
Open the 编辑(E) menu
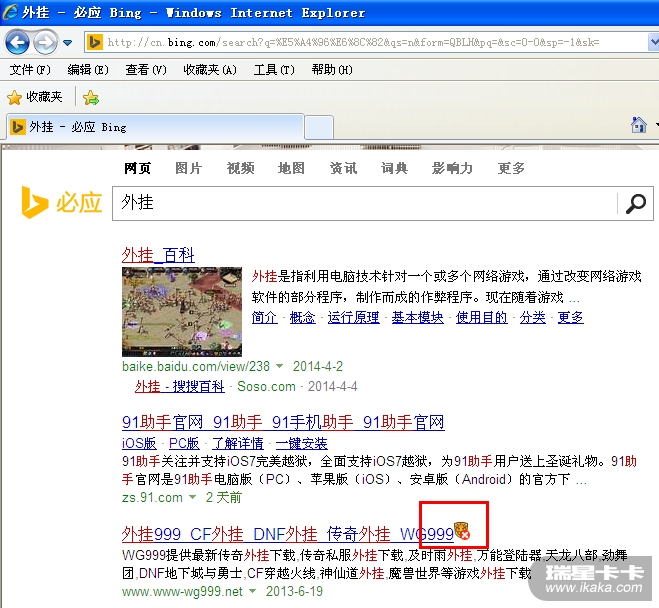click(x=88, y=70)
